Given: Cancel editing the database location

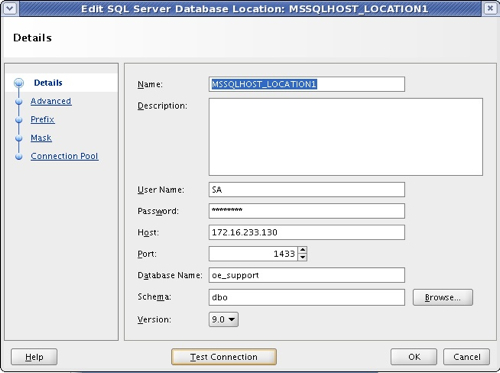Looking at the screenshot, I should [466, 357].
